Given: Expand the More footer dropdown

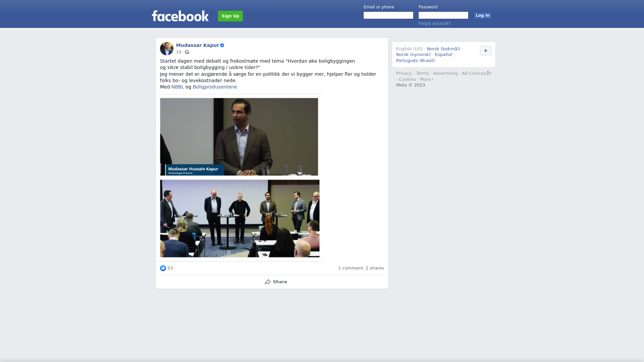Looking at the screenshot, I should pos(427,79).
